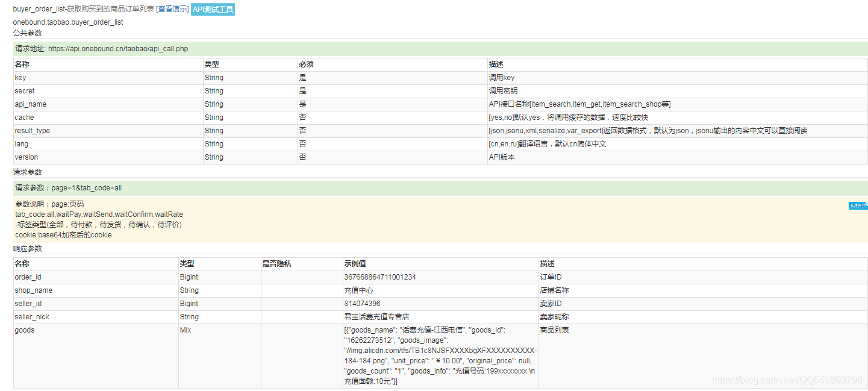Image resolution: width=868 pixels, height=391 pixels.
Task: Click the 卖家ID description cell
Action: click(x=703, y=304)
